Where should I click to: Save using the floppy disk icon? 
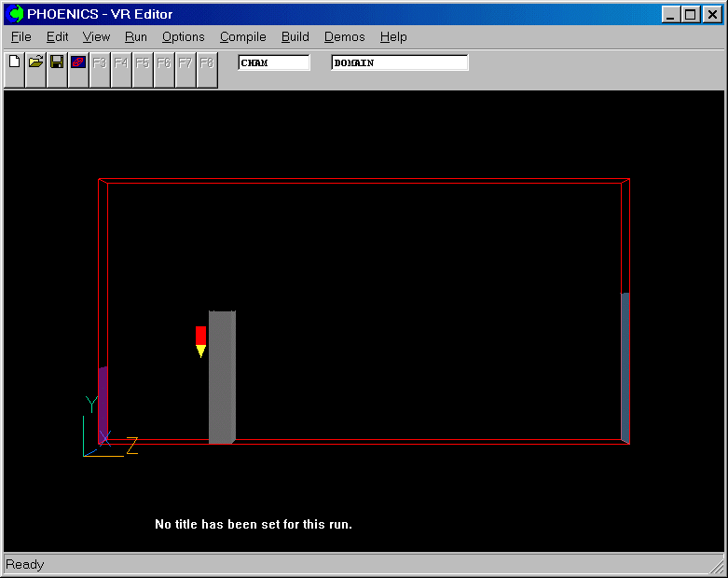click(57, 62)
